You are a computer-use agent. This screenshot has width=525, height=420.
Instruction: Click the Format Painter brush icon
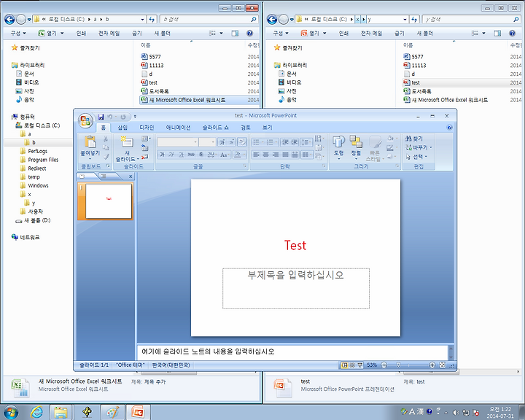(106, 156)
